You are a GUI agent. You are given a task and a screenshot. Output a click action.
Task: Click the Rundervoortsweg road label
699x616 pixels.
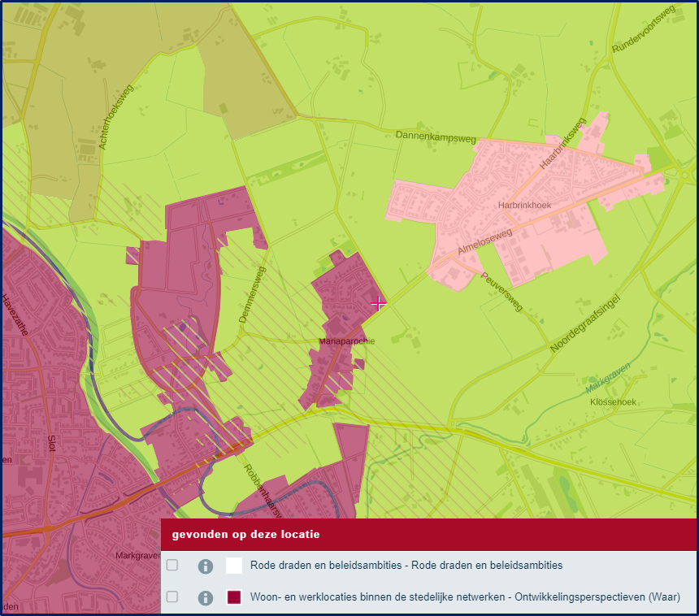[x=644, y=30]
